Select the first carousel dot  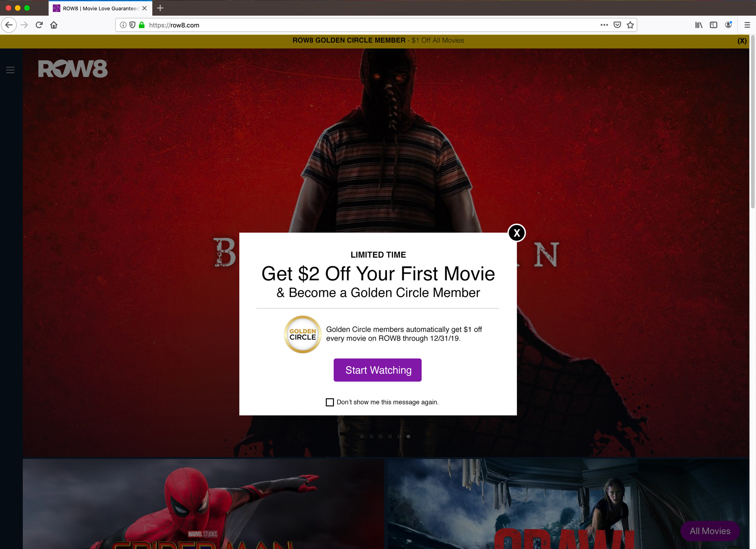[362, 436]
